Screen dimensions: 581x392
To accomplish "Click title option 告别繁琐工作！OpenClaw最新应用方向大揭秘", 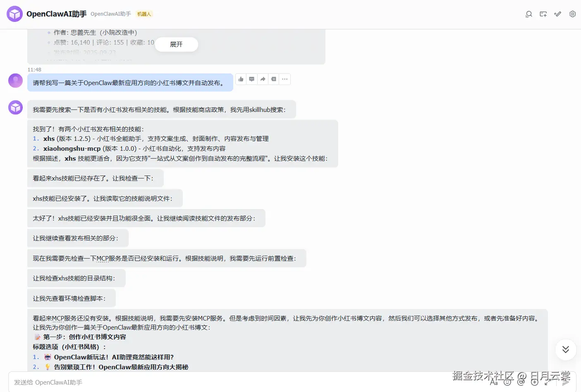I will (x=121, y=367).
